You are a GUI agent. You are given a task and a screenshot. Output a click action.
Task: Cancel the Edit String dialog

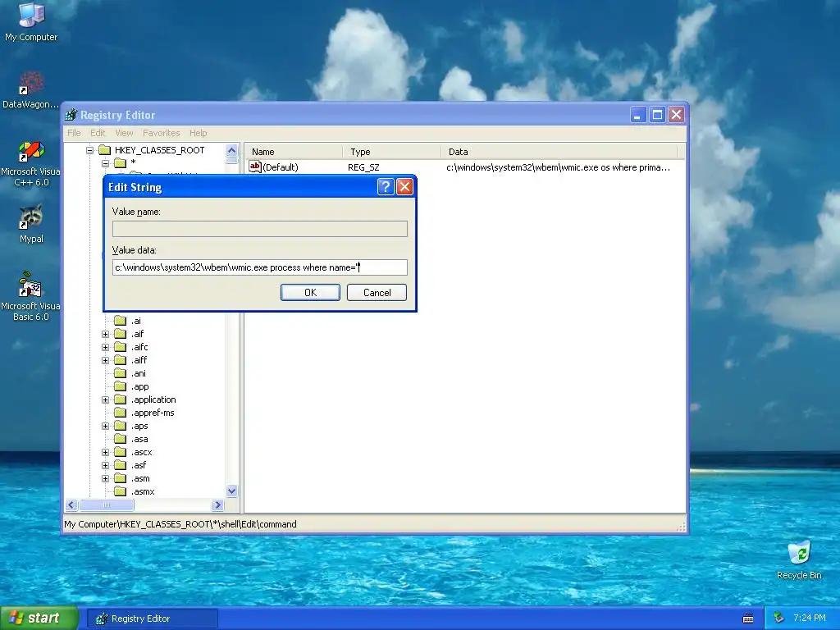point(377,293)
